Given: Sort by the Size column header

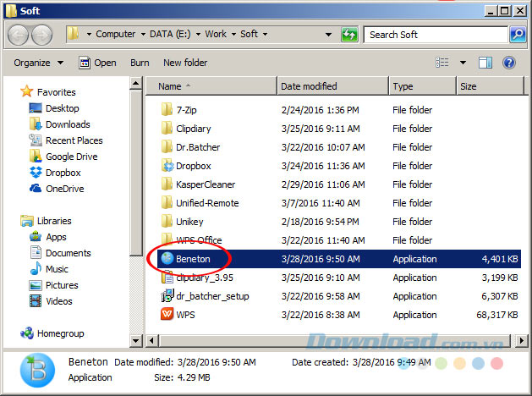Looking at the screenshot, I should coord(491,86).
